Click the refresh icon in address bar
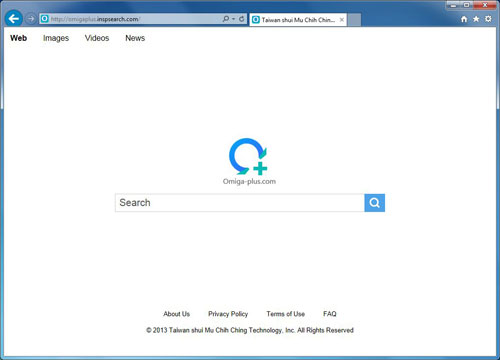The height and width of the screenshot is (360, 500). 242,19
